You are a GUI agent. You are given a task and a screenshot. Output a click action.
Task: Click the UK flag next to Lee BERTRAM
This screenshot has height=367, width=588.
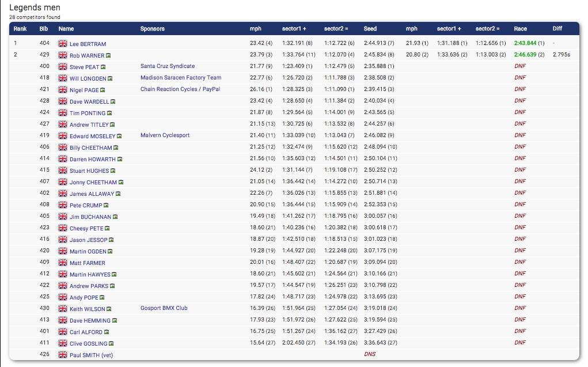(x=63, y=44)
